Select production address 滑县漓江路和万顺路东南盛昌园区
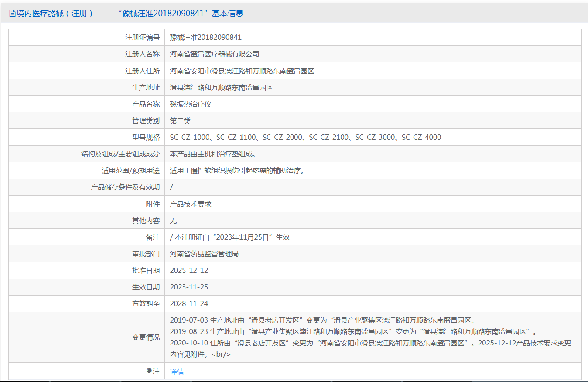 click(x=221, y=87)
